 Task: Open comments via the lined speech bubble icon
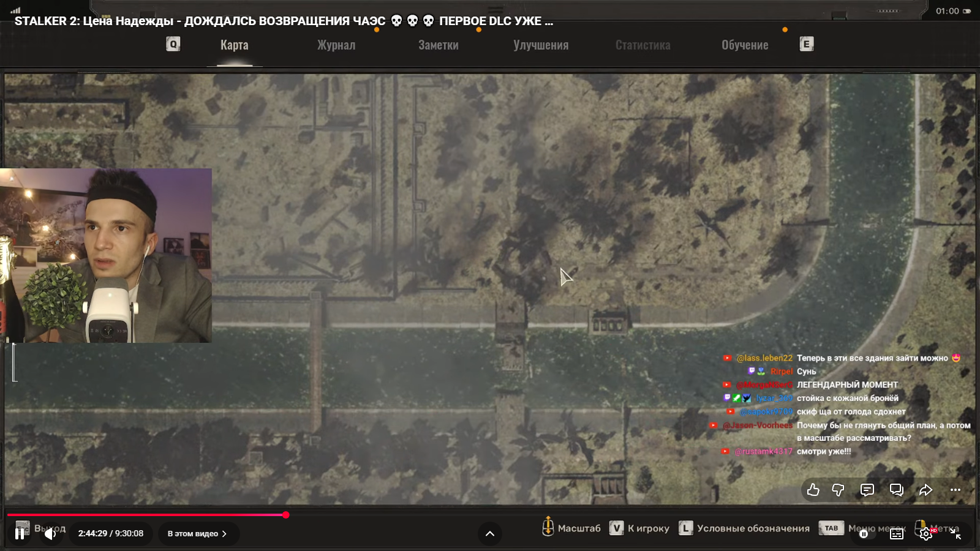[x=867, y=490]
